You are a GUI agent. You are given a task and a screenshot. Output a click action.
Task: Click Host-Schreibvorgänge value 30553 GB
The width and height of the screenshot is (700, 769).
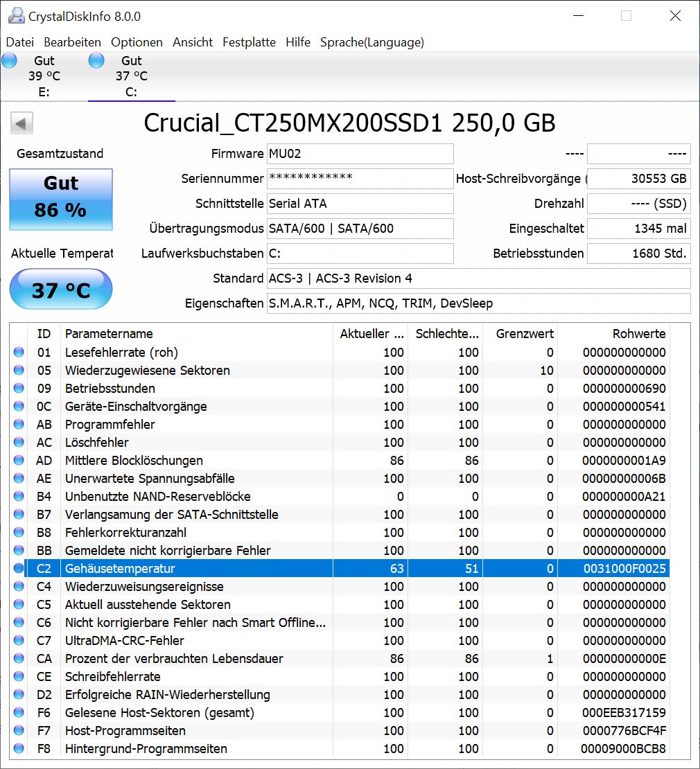(639, 179)
